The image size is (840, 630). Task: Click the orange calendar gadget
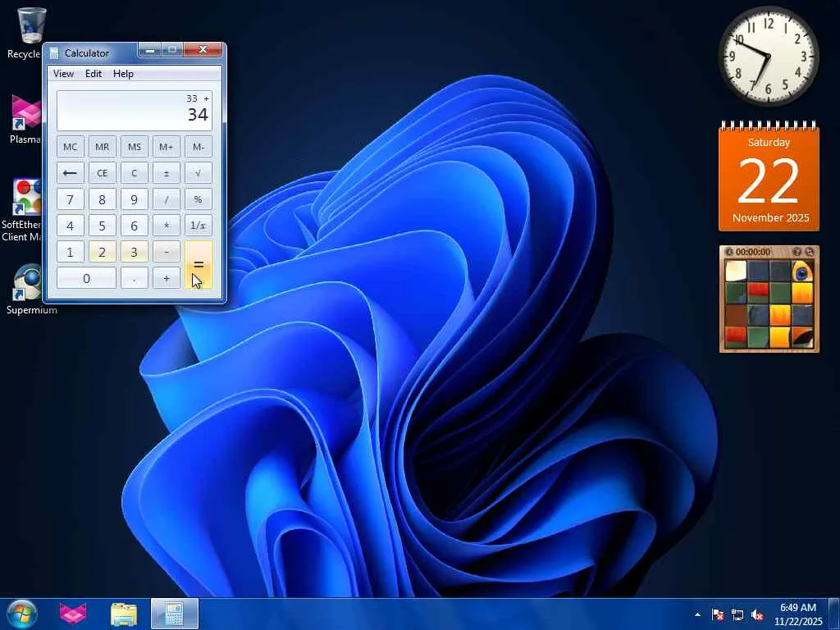point(769,177)
